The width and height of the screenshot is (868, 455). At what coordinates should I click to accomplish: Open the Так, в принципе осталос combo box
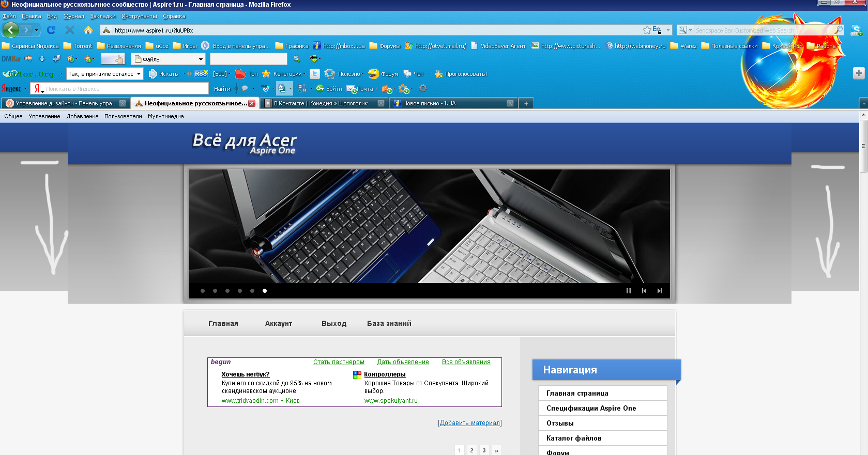[104, 74]
